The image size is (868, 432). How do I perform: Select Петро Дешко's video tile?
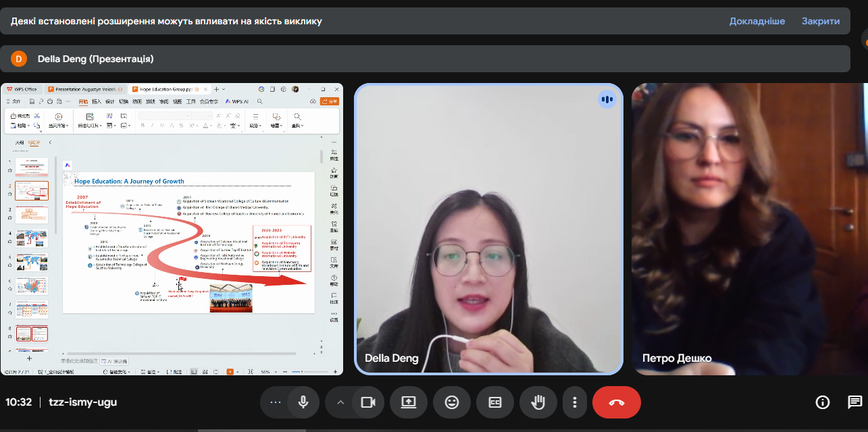coord(750,229)
